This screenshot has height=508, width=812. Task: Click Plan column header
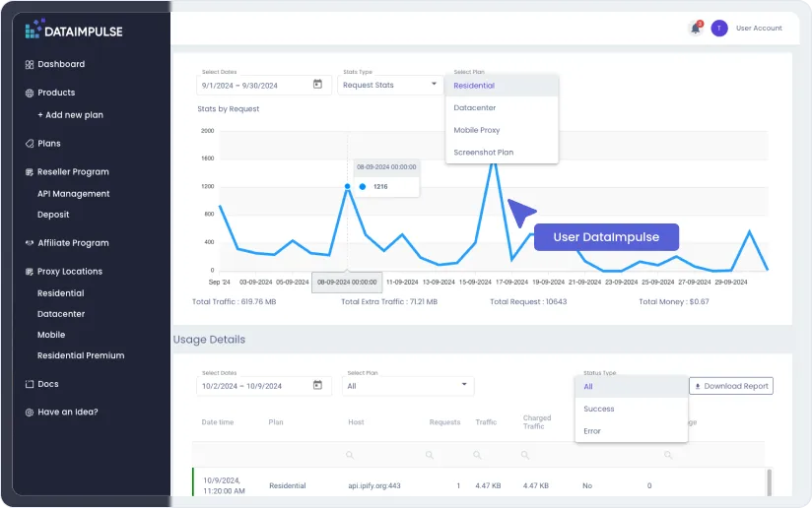pos(276,422)
